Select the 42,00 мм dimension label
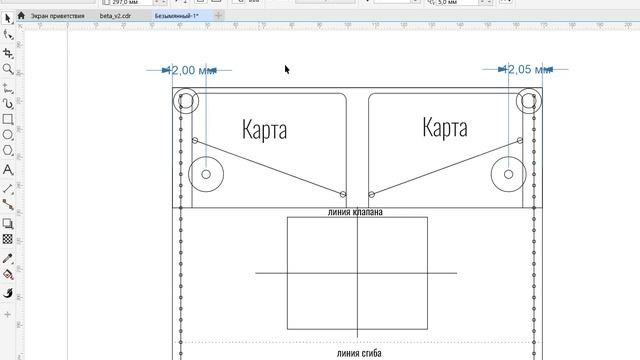The width and height of the screenshot is (640, 360). coord(191,70)
